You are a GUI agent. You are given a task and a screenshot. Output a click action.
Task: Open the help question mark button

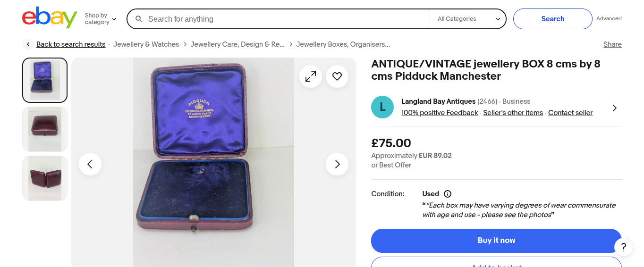point(624,247)
